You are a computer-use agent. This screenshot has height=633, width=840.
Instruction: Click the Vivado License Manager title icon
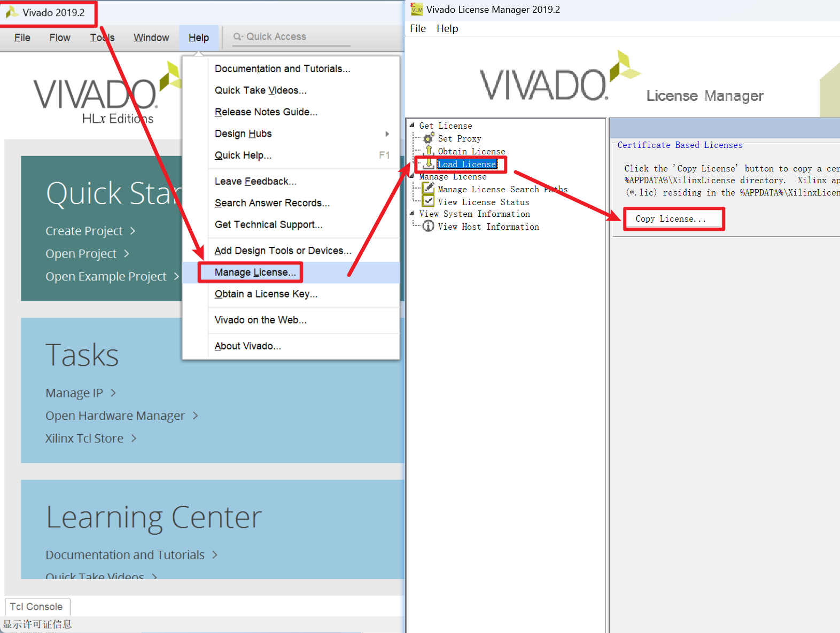click(x=416, y=9)
